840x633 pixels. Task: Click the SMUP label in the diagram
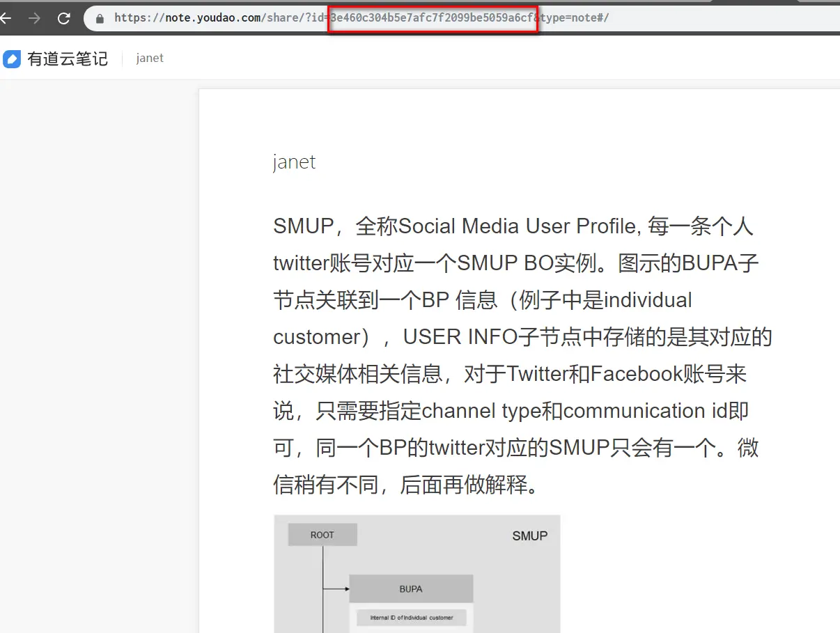tap(530, 536)
